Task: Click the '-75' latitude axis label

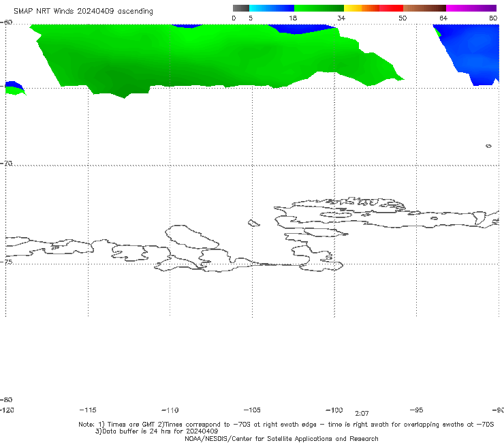Action: click(6, 262)
